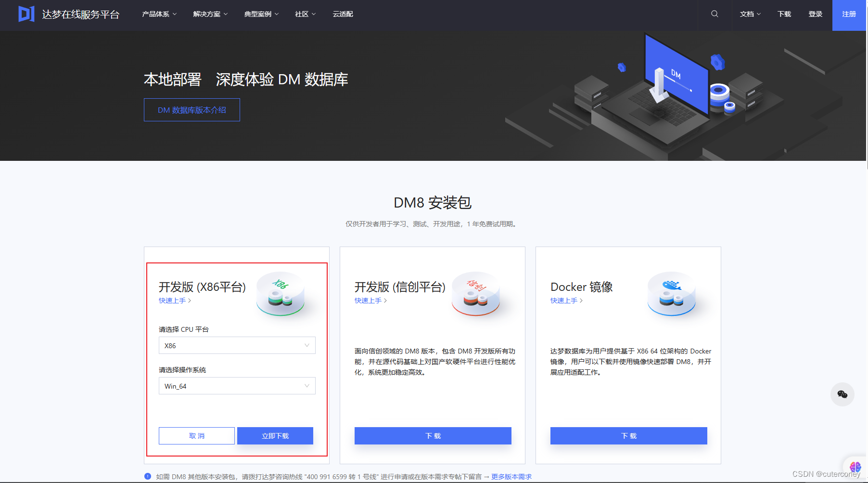
Task: Click the Docker card description paragraph
Action: point(631,362)
